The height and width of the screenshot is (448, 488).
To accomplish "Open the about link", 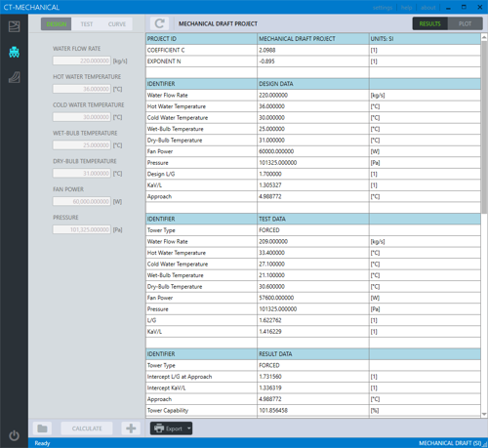I will click(427, 8).
